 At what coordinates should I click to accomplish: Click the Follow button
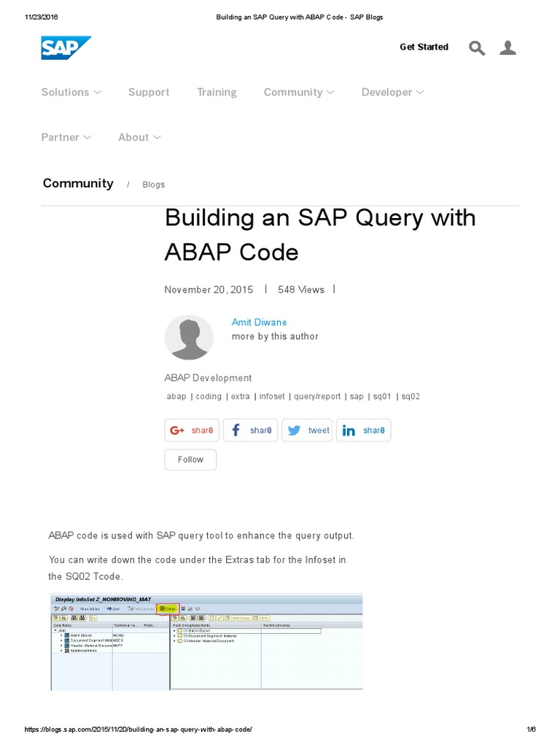(190, 460)
